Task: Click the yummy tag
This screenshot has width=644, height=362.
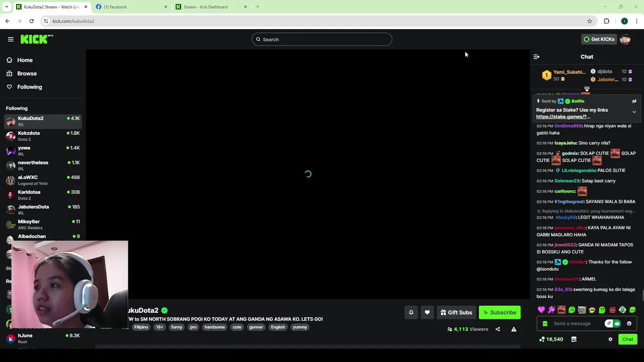Action: click(300, 327)
